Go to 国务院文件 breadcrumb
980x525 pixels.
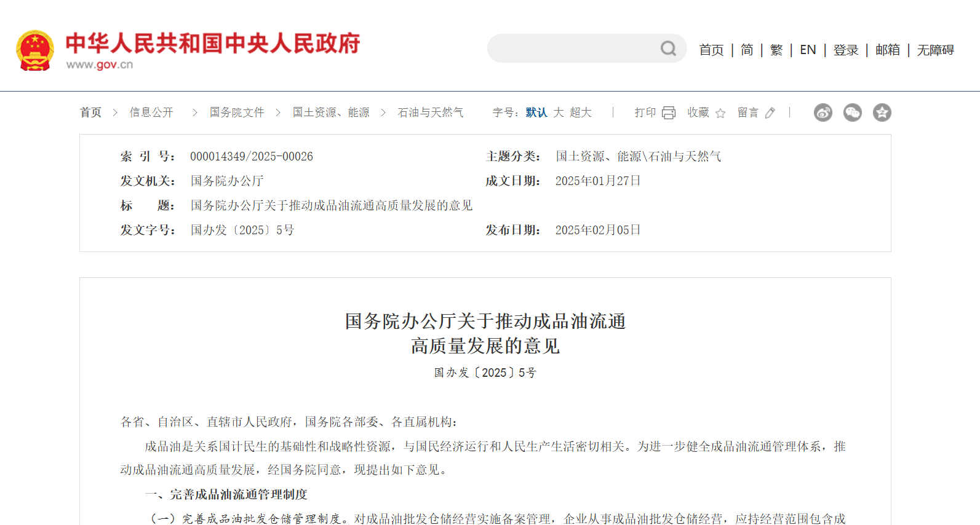coord(237,112)
